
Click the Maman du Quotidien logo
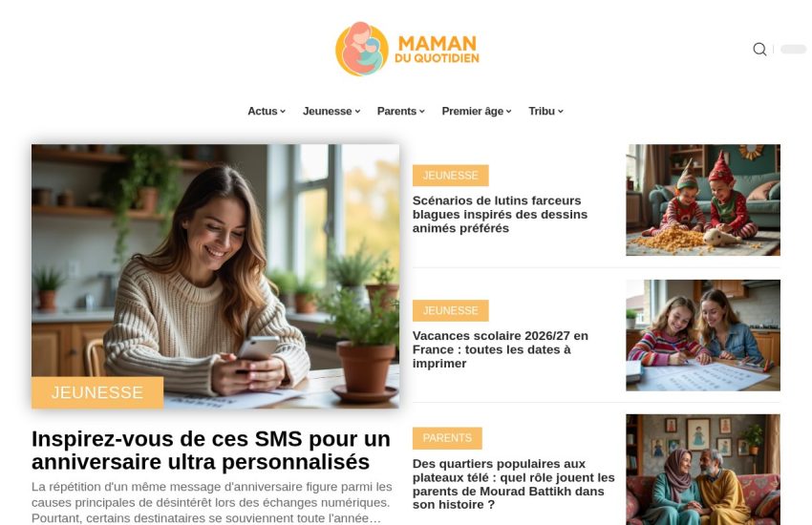407,49
